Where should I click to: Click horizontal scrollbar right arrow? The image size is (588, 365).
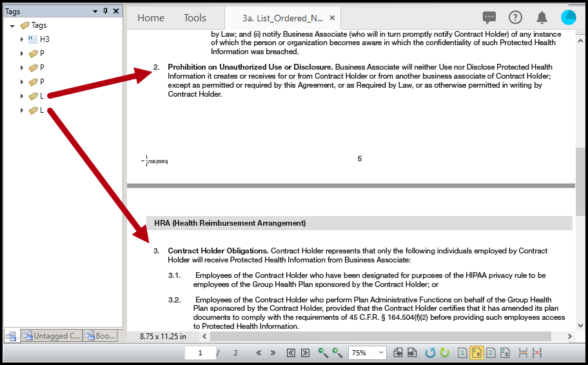pos(570,336)
